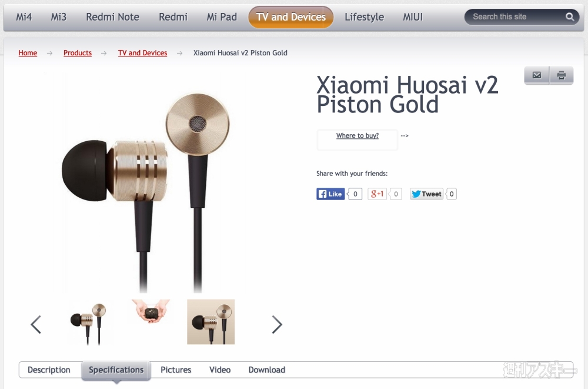Viewport: 588px width, 389px height.
Task: Go to previous thumbnail with left arrow
Action: (36, 324)
